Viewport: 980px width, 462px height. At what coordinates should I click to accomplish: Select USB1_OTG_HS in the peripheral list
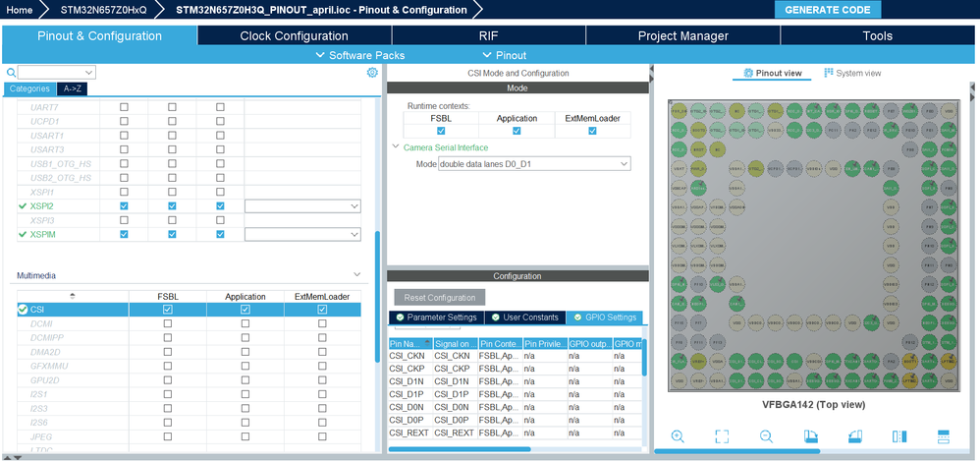(61, 163)
